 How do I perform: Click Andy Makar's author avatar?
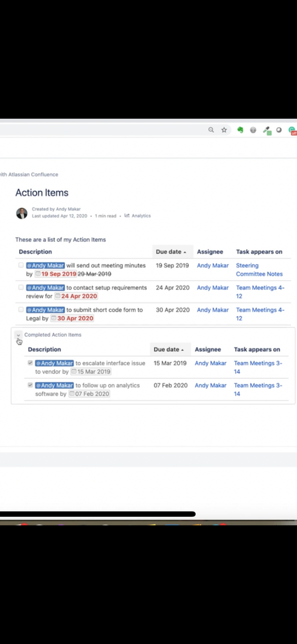pos(22,213)
